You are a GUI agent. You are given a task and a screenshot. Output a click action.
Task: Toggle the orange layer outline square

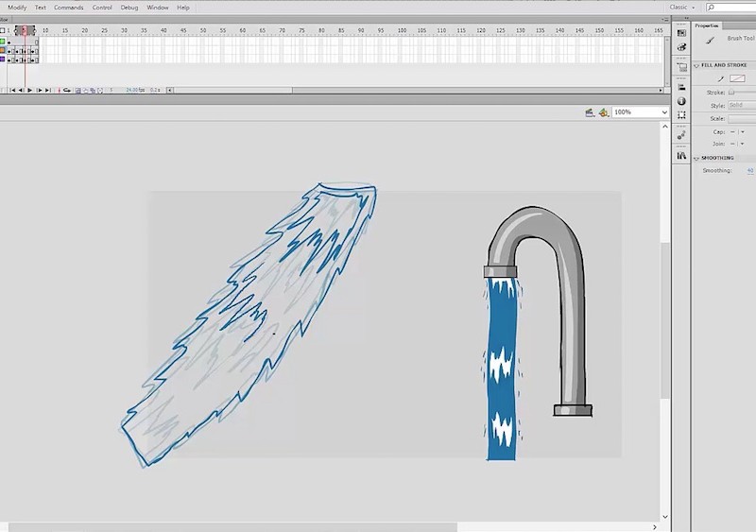[x=3, y=50]
